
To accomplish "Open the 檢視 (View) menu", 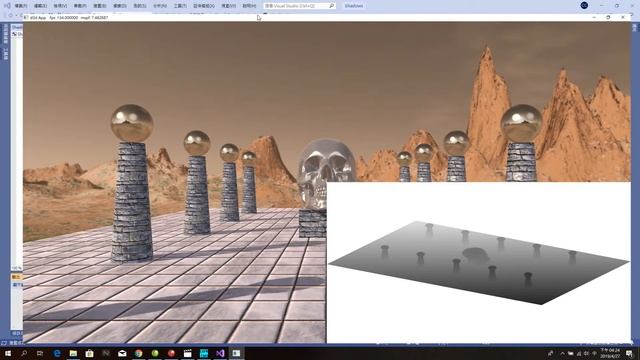I will (60, 6).
